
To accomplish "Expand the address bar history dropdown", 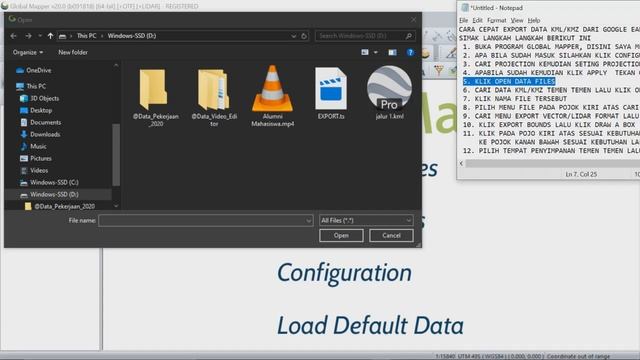I will 293,36.
